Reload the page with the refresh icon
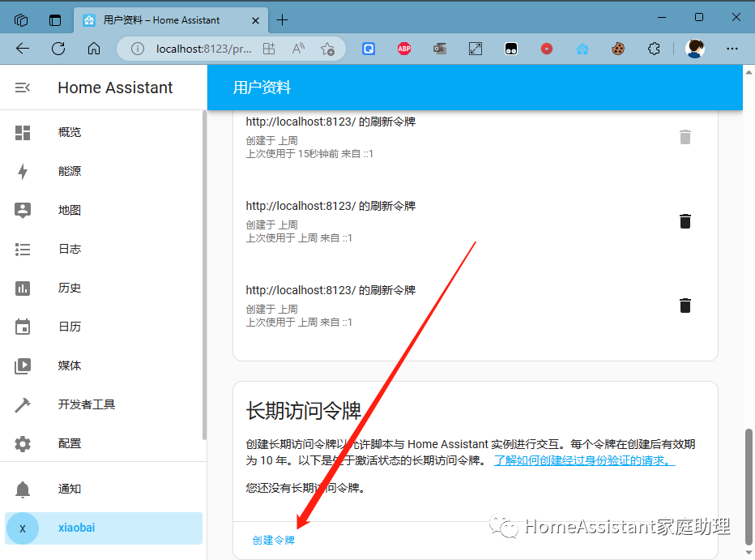 coord(58,48)
